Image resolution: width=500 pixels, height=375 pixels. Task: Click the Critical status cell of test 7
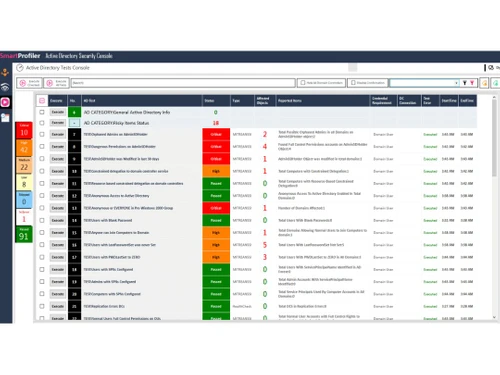(x=216, y=134)
